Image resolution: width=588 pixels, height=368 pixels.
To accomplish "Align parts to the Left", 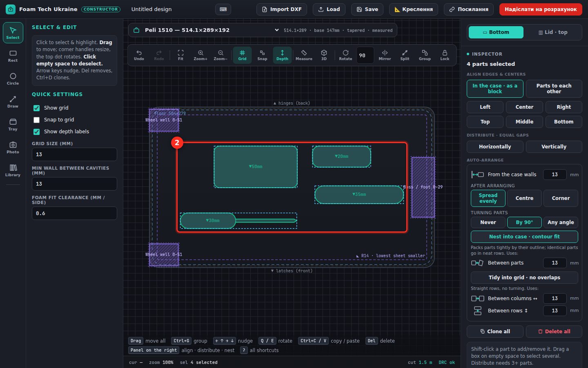I will 485,107.
